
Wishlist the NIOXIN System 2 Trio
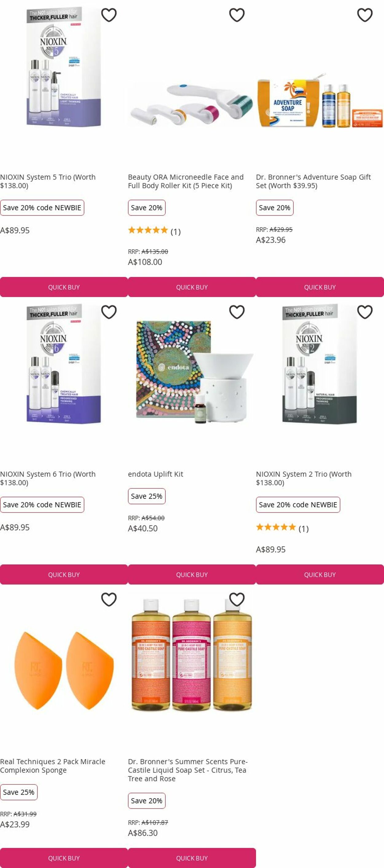tap(365, 312)
